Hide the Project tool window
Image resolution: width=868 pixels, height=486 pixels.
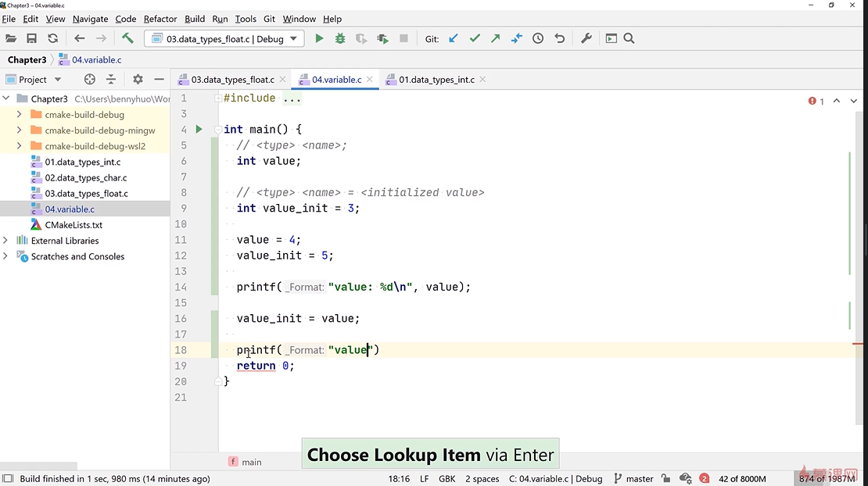tap(159, 80)
